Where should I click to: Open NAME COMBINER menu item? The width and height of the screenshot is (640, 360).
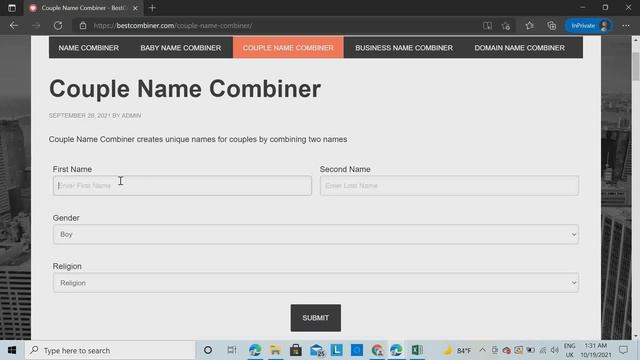(89, 48)
